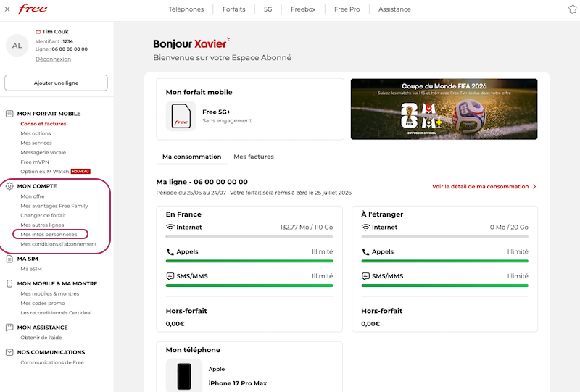The width and height of the screenshot is (580, 392).
Task: Click the Ma ligne - 06 00 00 00 00 heading
Action: click(202, 182)
